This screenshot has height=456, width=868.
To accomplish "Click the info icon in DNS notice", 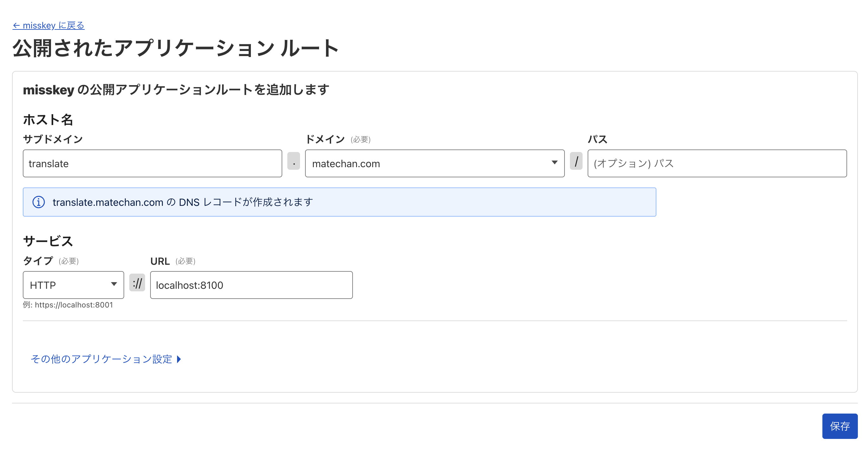I will click(x=39, y=202).
